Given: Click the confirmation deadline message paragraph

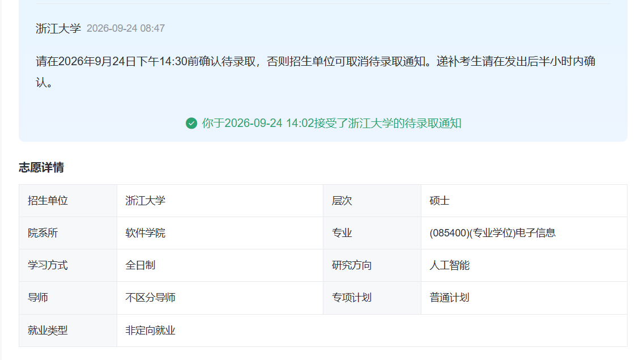Looking at the screenshot, I should point(315,72).
